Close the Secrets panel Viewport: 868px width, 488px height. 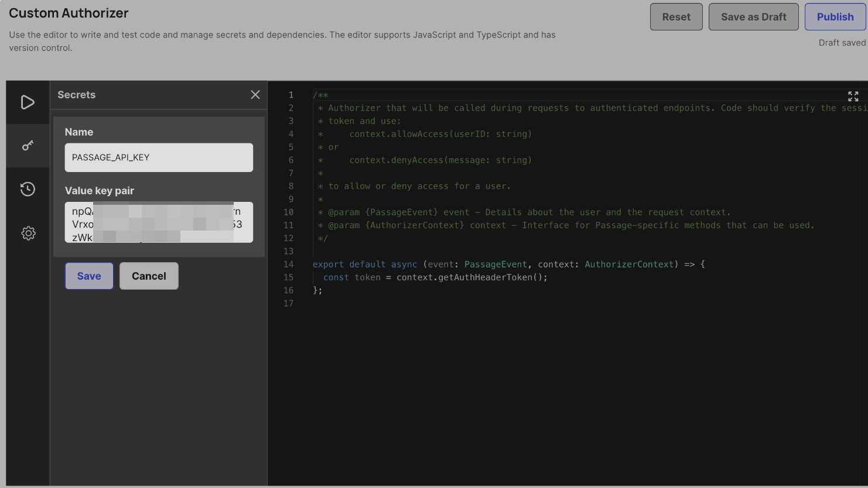(x=255, y=95)
